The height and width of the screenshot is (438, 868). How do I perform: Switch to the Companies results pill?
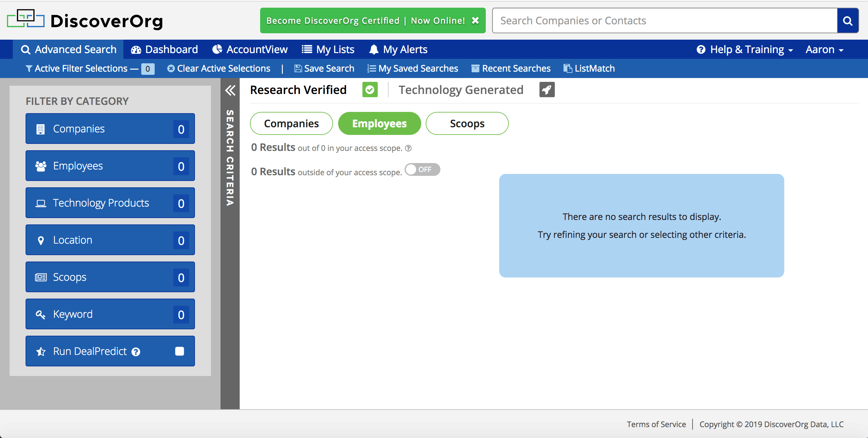tap(291, 123)
